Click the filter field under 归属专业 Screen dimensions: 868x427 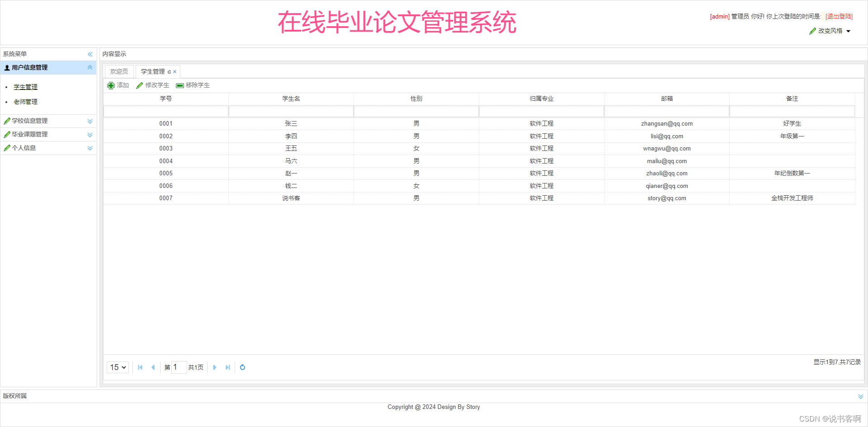point(542,111)
